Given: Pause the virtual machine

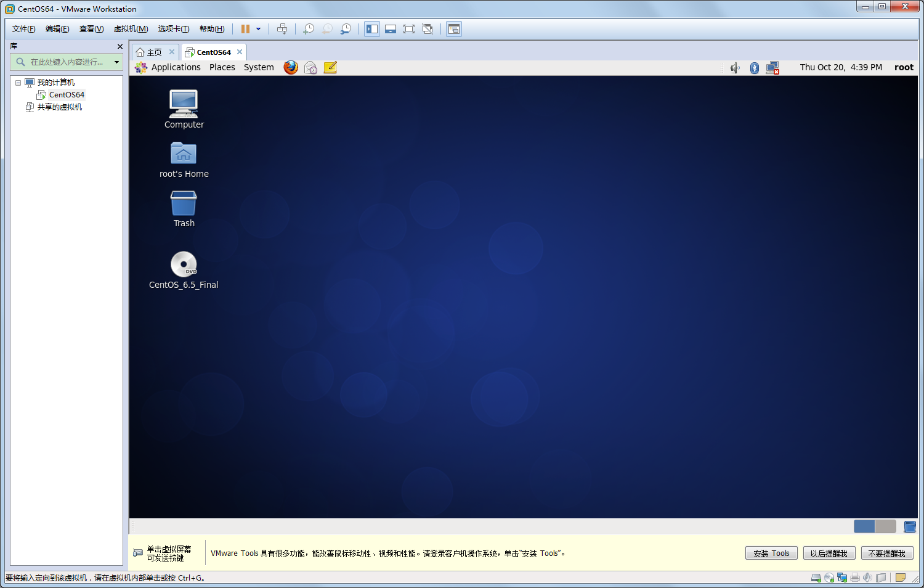Looking at the screenshot, I should (245, 29).
